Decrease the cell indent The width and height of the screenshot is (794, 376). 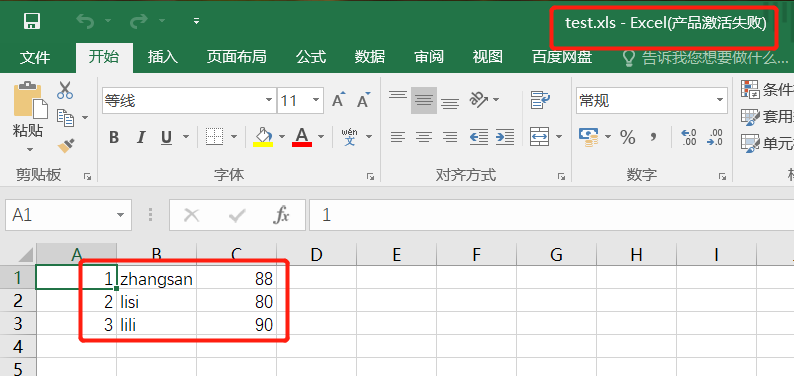479,137
